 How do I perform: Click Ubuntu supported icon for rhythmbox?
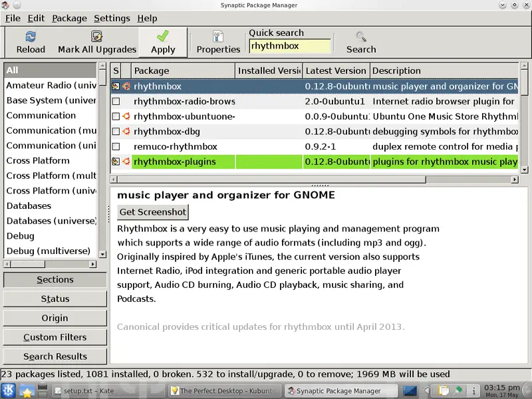pos(126,86)
